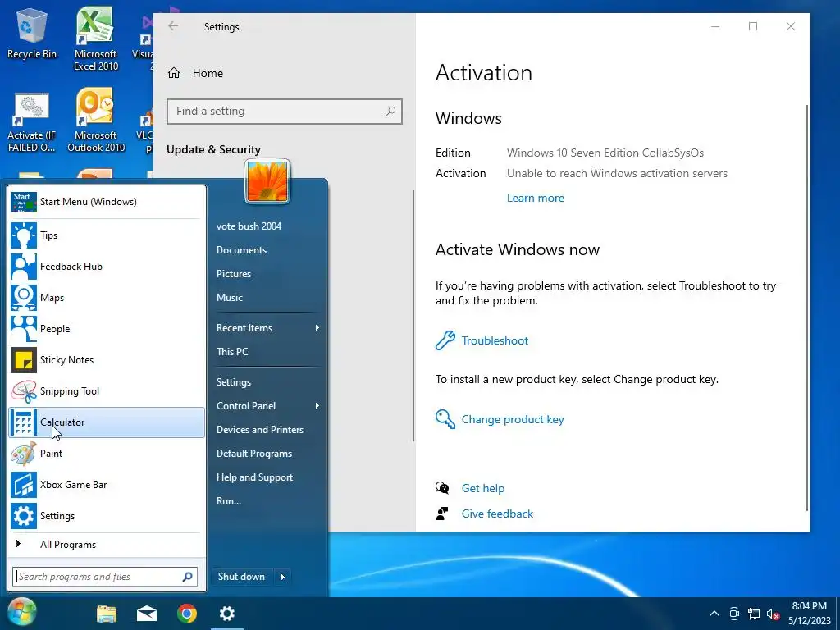Open the vote bush 2004 user folder

click(x=249, y=226)
